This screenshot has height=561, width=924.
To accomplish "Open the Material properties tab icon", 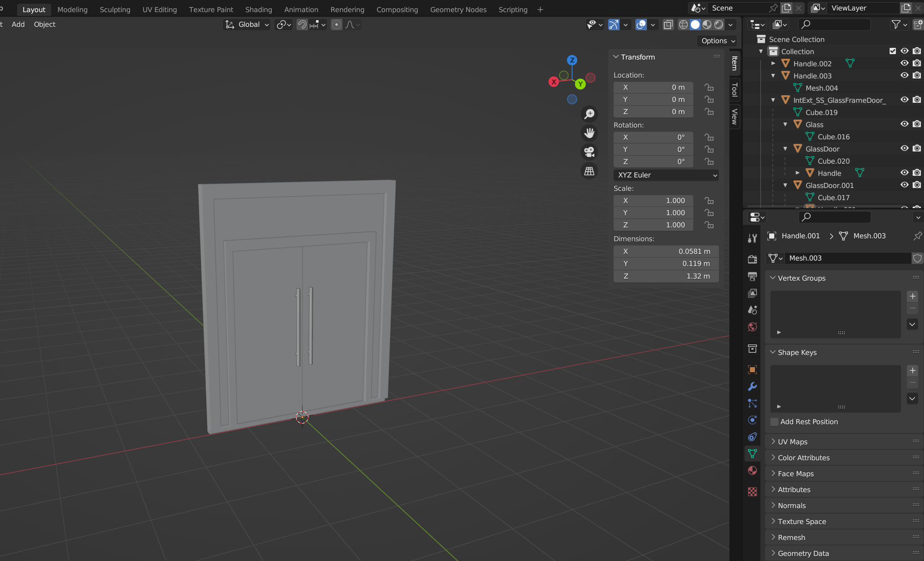I will coord(752,470).
